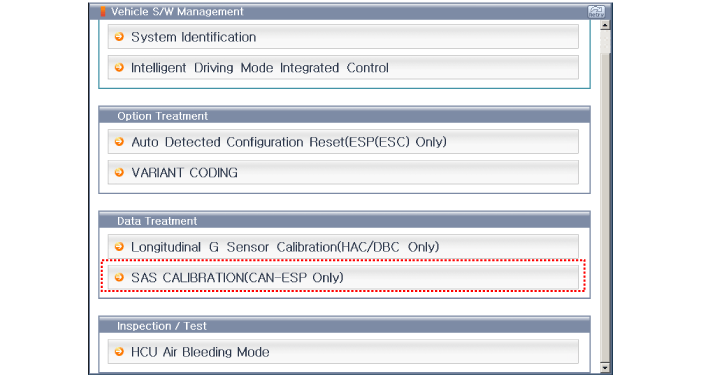
Task: Click orange arrow beside HCU Air Bleeding
Action: tap(119, 352)
